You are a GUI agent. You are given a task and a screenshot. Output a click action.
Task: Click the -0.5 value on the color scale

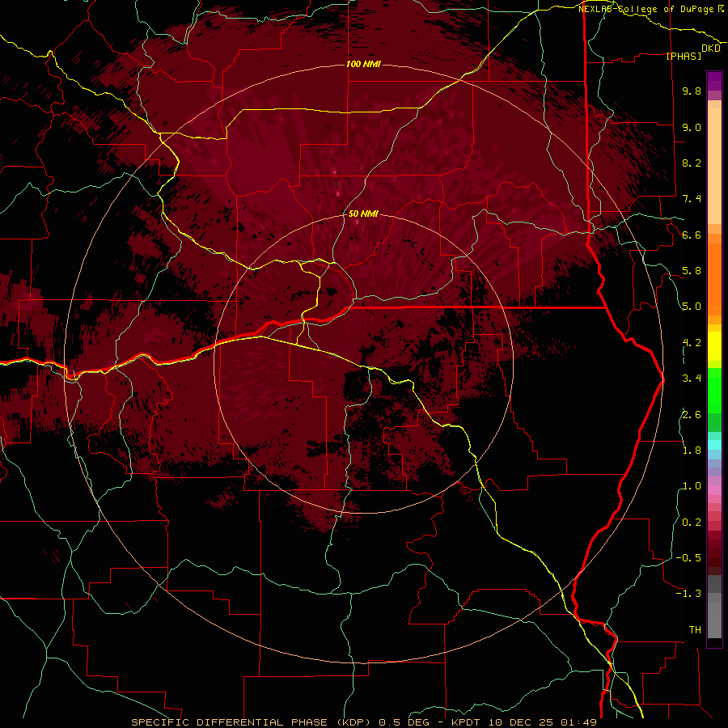click(688, 558)
